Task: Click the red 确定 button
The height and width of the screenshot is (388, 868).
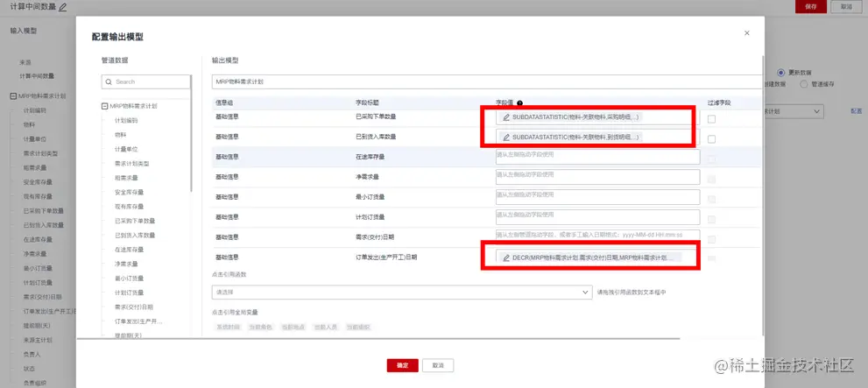Action: tap(402, 365)
